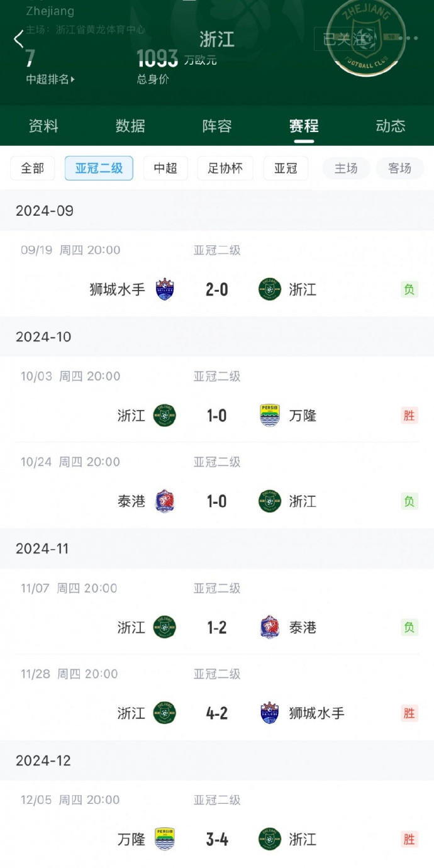Select the 足协杯 competition filter chip
The height and width of the screenshot is (868, 434).
225,169
